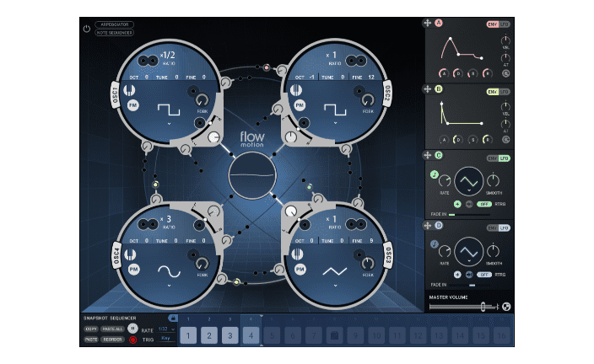594x364 pixels.
Task: Click the OSC2 ratio modulation jack pair
Action: pyautogui.click(x=356, y=61)
